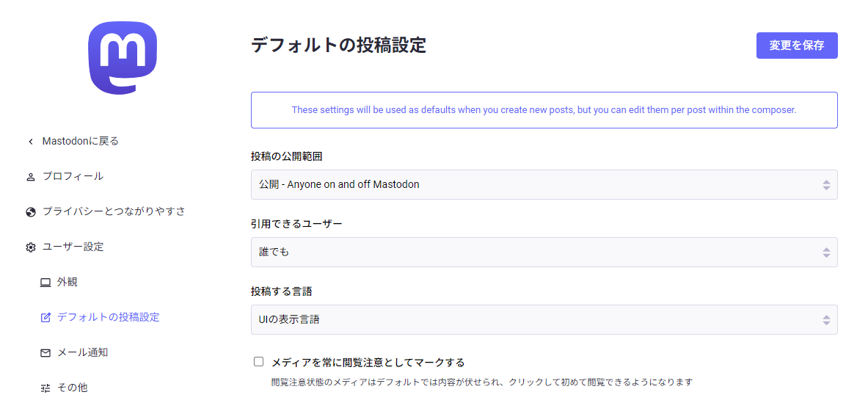Click the 変更を保存 button
The image size is (868, 403).
tap(796, 46)
